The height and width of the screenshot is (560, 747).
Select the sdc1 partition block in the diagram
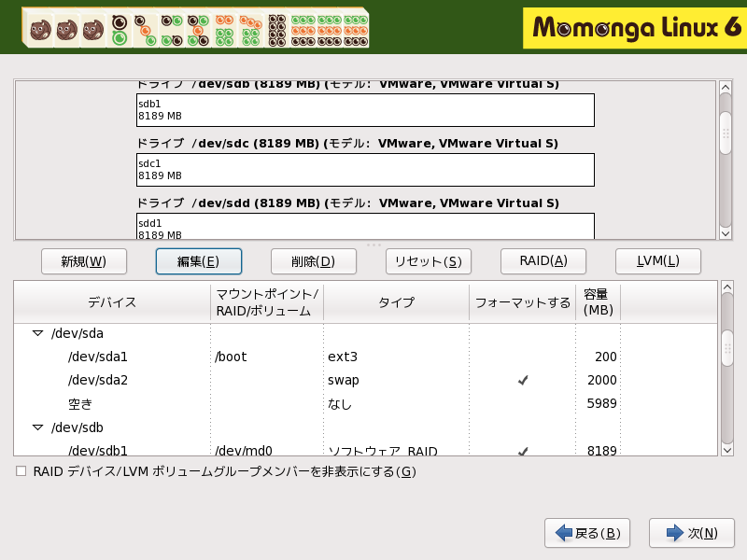coord(365,170)
